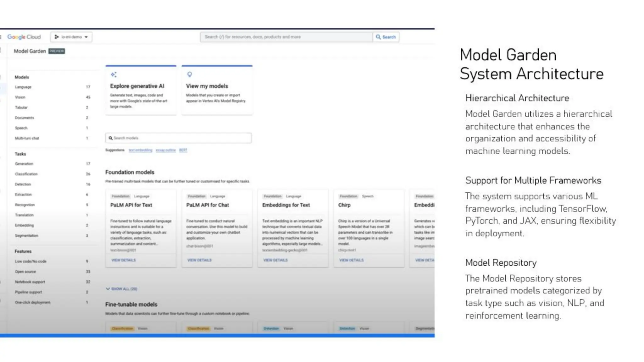Select the Generation task filter
Image resolution: width=644 pixels, height=362 pixels.
pyautogui.click(x=52, y=164)
